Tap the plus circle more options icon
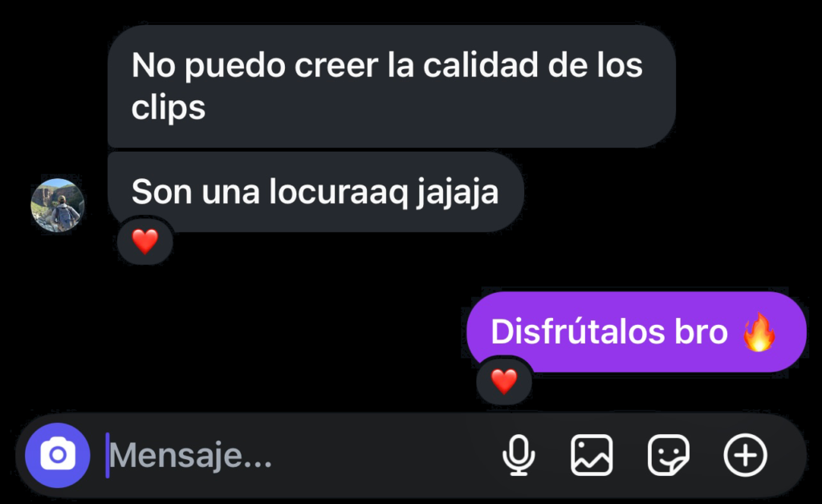The width and height of the screenshot is (822, 504). click(x=746, y=455)
